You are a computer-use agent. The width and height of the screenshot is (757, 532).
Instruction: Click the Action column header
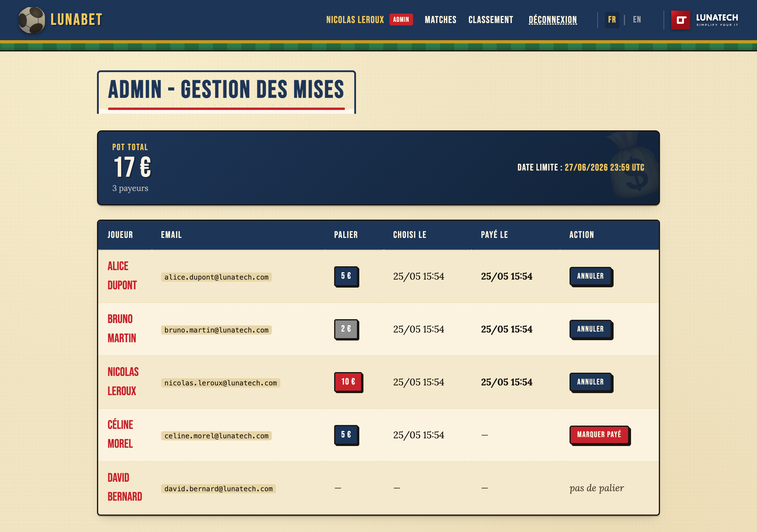pyautogui.click(x=582, y=235)
